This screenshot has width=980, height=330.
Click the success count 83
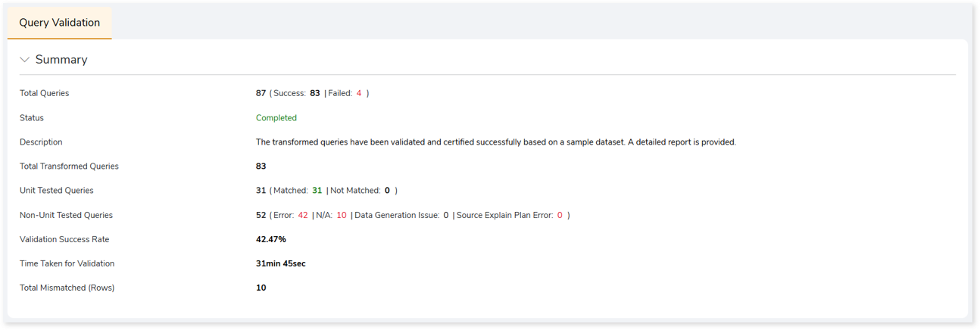pyautogui.click(x=315, y=94)
